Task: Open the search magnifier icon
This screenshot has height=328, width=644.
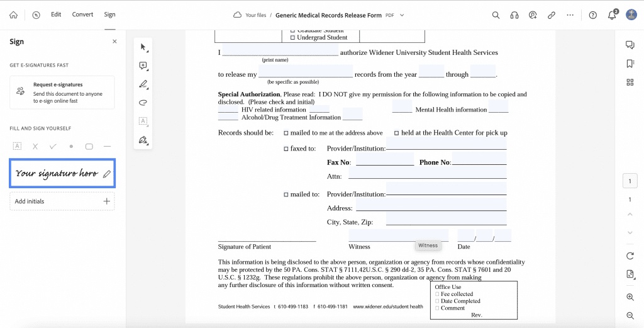Action: (x=496, y=15)
